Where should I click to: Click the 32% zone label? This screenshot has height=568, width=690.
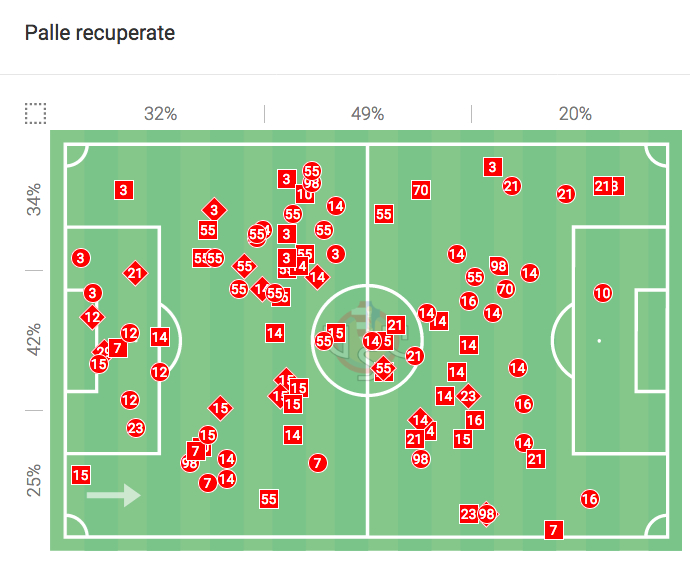point(160,114)
